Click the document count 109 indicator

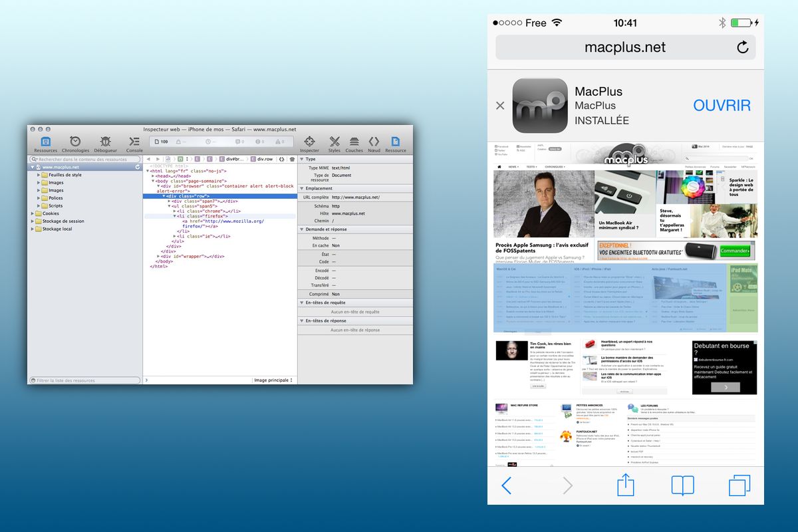tap(162, 142)
